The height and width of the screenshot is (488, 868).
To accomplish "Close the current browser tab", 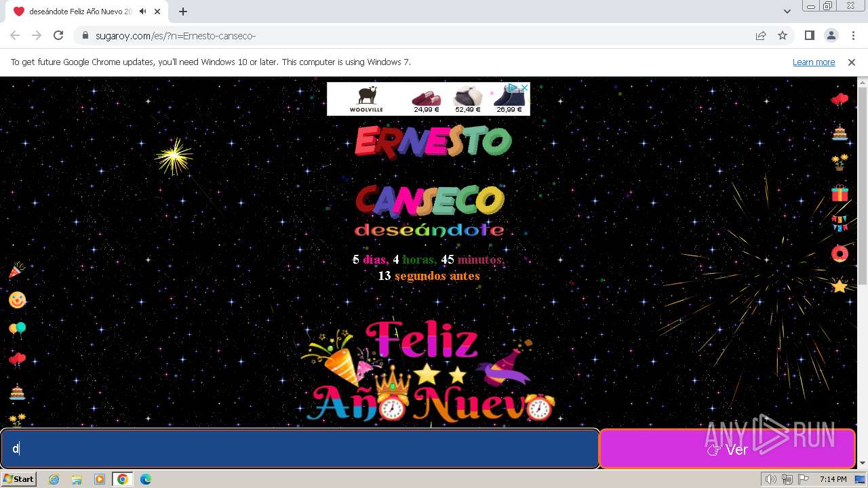I will point(157,12).
